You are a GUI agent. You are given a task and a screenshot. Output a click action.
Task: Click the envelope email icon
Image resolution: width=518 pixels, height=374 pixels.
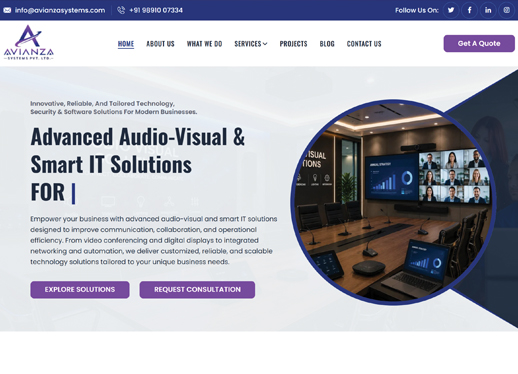[x=7, y=10]
